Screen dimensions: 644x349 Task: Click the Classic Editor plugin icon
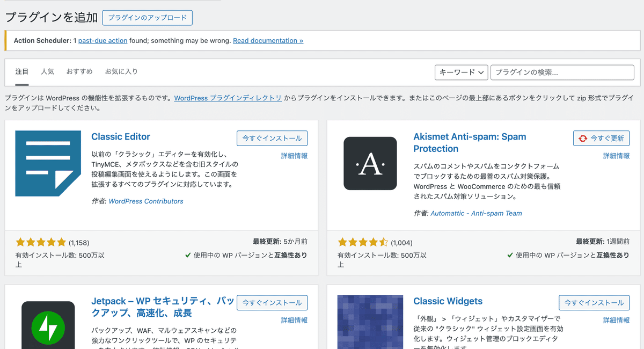pos(48,163)
